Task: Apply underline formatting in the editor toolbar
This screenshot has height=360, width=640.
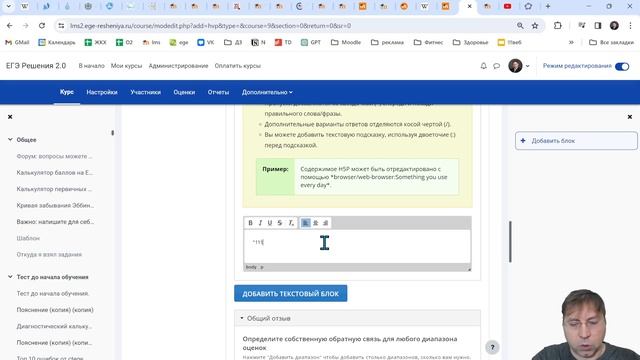Action: coord(270,223)
